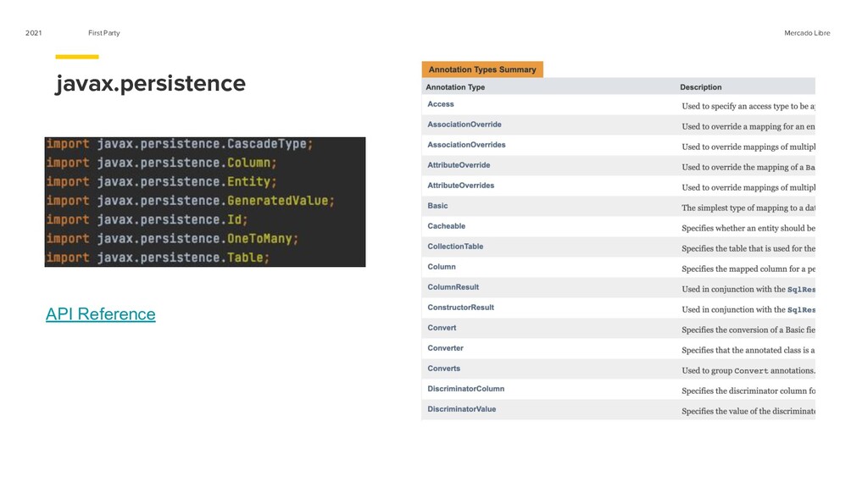Click the Access annotation type link
Viewport: 868px width, 488px height.
coord(440,104)
